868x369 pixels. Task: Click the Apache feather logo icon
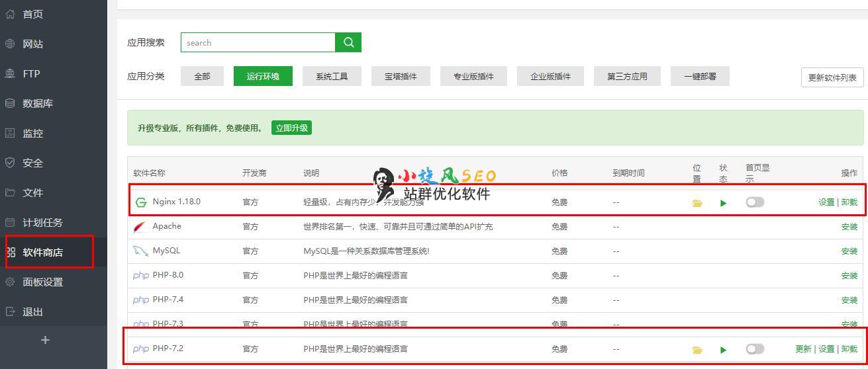pos(140,227)
